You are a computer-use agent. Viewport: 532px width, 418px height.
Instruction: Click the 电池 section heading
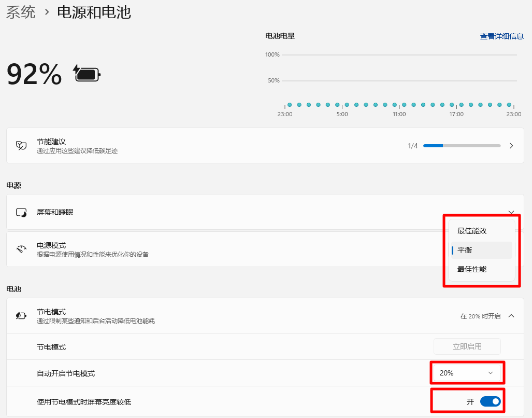coord(14,289)
